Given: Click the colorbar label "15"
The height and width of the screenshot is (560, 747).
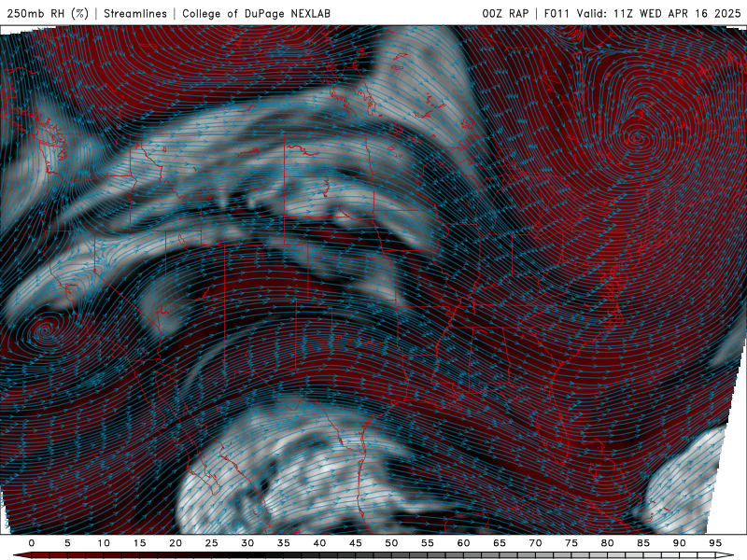Looking at the screenshot, I should [139, 543].
